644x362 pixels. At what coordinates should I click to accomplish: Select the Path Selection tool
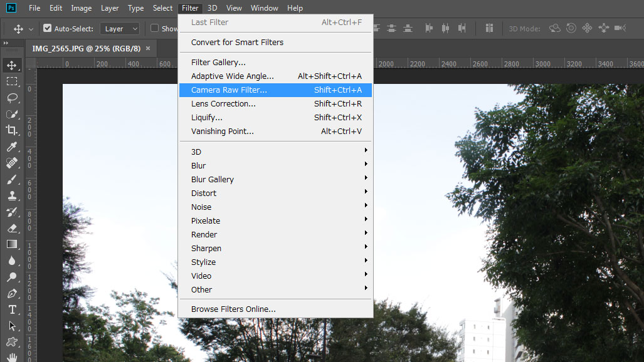coord(12,326)
